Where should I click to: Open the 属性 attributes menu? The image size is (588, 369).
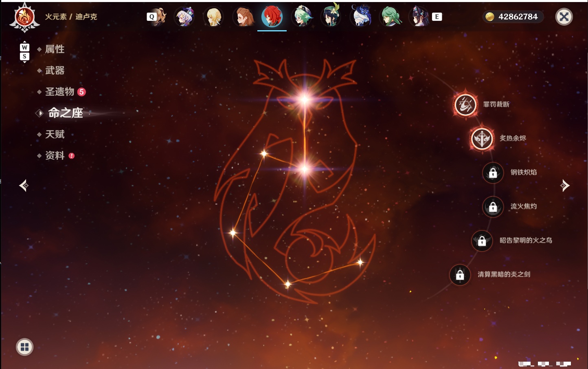(x=55, y=49)
